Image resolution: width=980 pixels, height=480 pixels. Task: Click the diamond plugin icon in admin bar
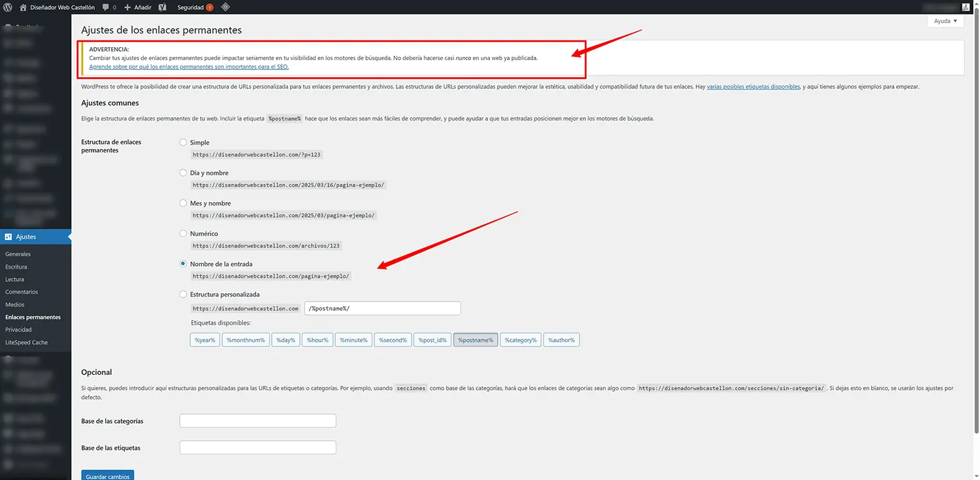[225, 7]
